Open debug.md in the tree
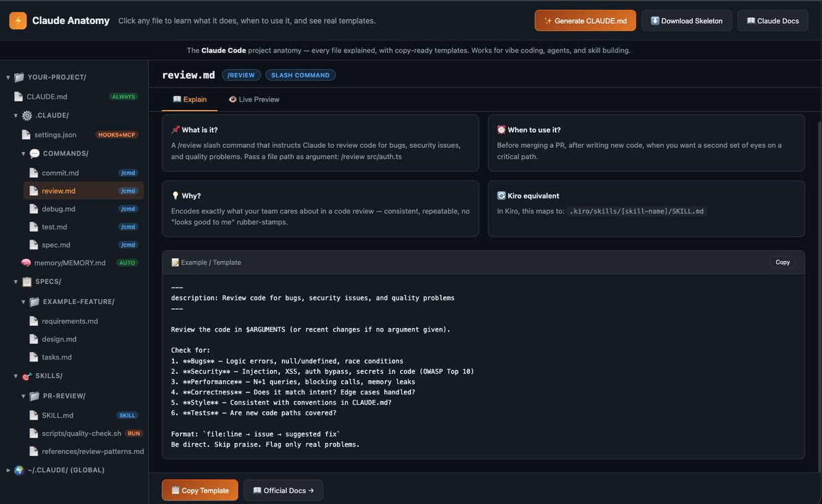 tap(84, 209)
